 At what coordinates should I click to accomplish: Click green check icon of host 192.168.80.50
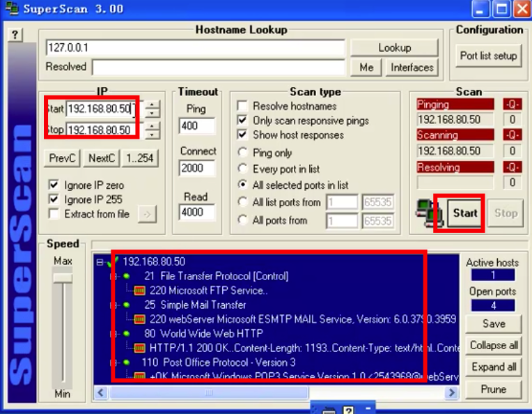click(x=113, y=261)
